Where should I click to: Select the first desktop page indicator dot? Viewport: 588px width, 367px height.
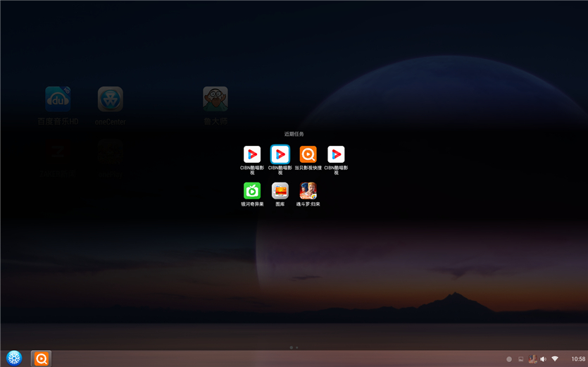click(292, 347)
